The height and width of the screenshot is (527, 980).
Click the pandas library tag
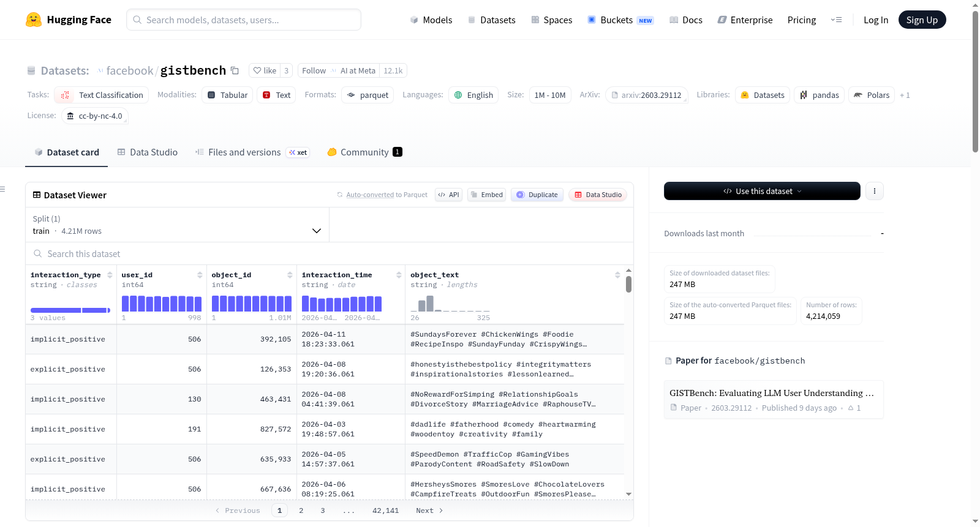[x=820, y=95]
